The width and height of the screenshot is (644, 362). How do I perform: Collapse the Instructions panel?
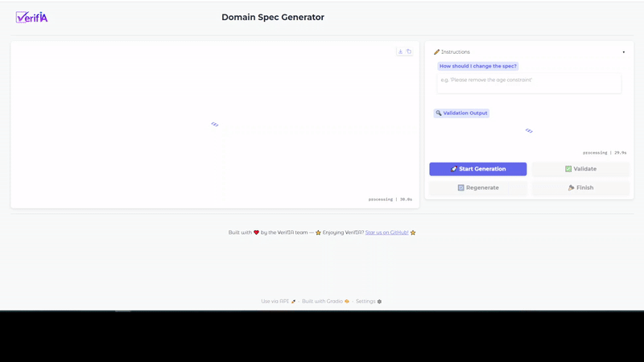623,52
